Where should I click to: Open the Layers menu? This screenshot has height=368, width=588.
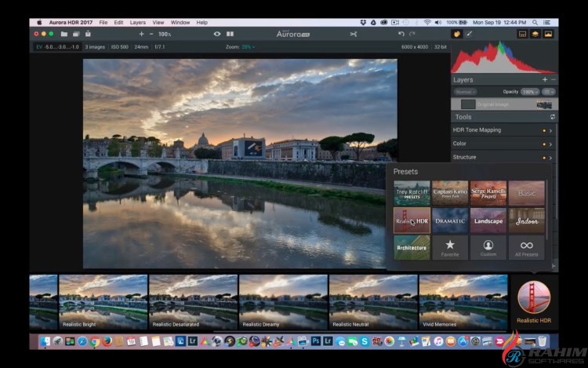(137, 23)
